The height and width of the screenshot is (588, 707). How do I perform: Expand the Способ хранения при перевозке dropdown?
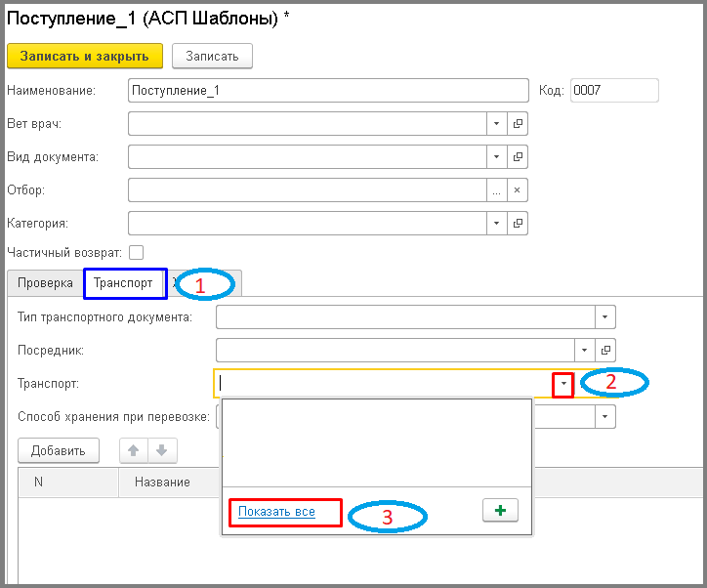605,417
